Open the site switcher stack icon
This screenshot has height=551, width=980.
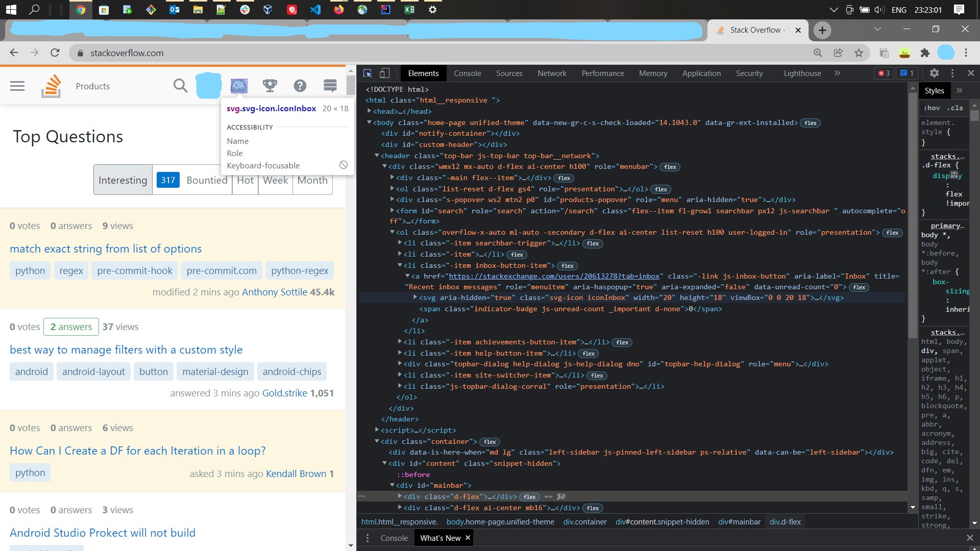pyautogui.click(x=330, y=86)
